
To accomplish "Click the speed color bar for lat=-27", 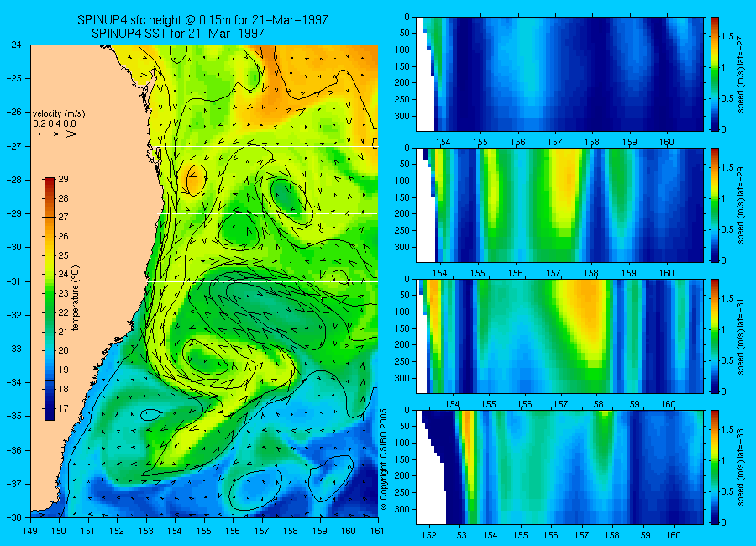I will coord(714,74).
